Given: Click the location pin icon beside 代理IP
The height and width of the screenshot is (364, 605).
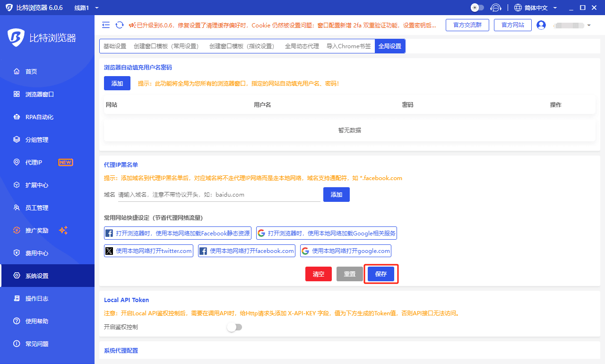Looking at the screenshot, I should (x=17, y=162).
